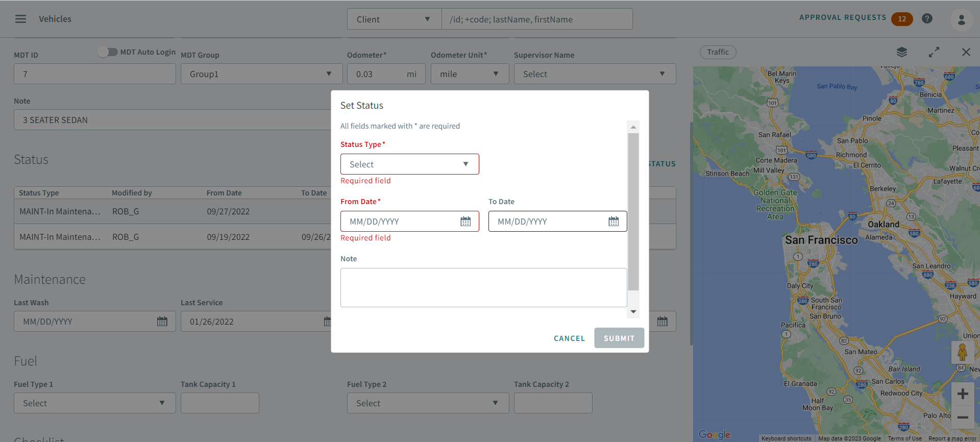Click San Francisco label on map
The width and height of the screenshot is (980, 442).
(821, 240)
